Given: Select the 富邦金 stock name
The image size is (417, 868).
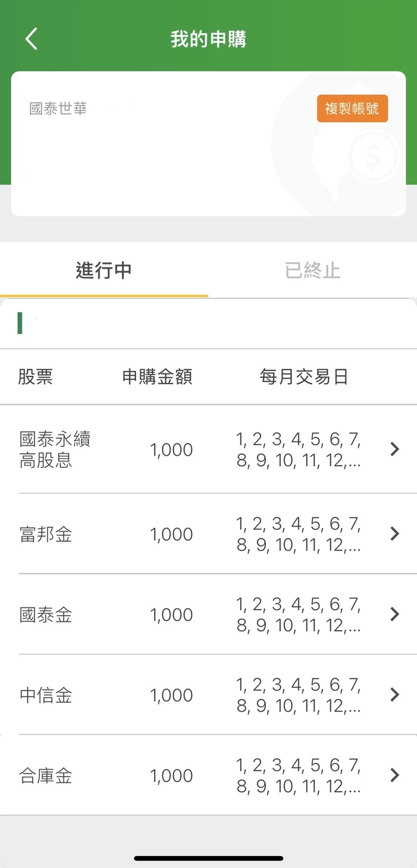Looking at the screenshot, I should 46,534.
